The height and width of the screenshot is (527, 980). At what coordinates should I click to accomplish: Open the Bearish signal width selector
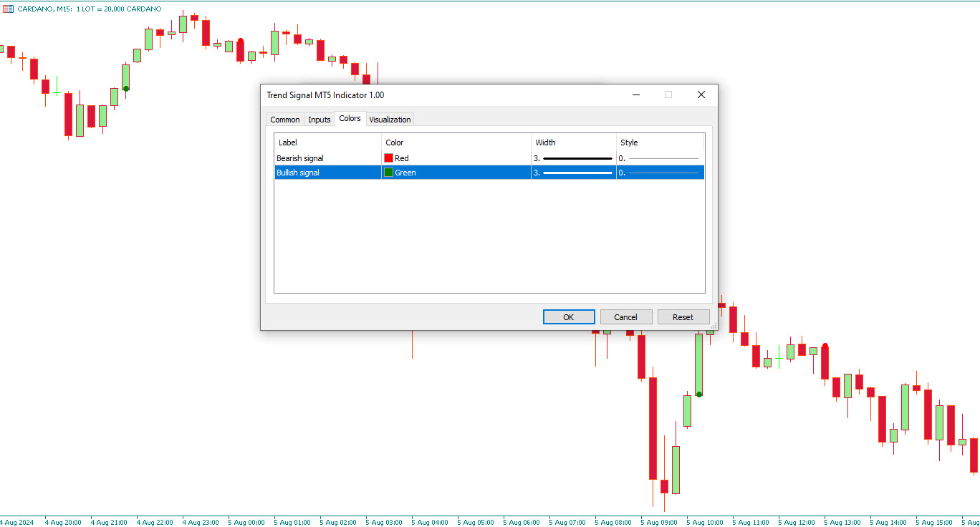point(573,158)
